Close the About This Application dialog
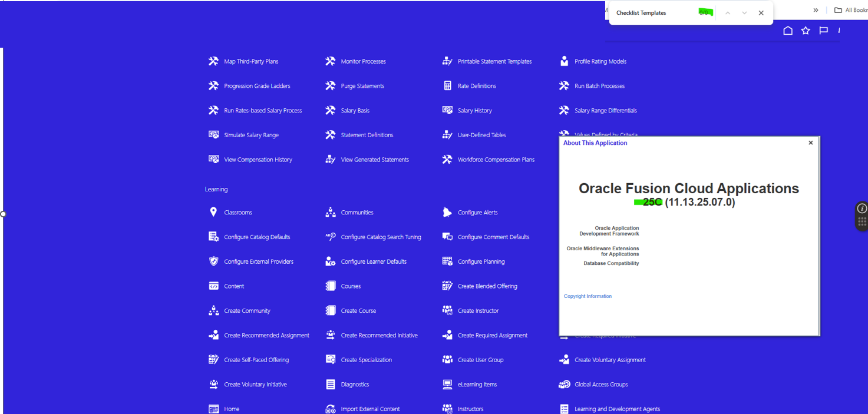Screen dimensions: 868x414 tap(811, 143)
